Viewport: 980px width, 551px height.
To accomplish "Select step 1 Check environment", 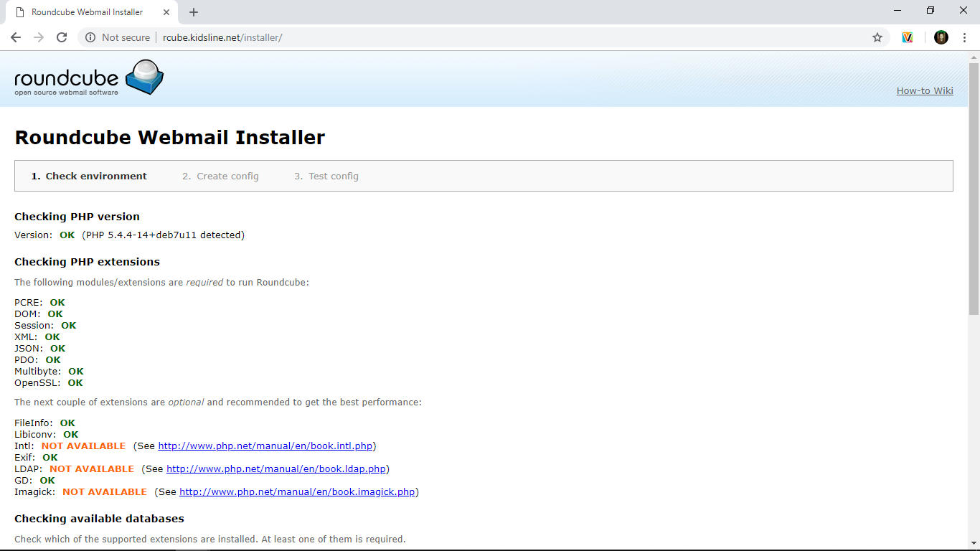I will point(89,176).
